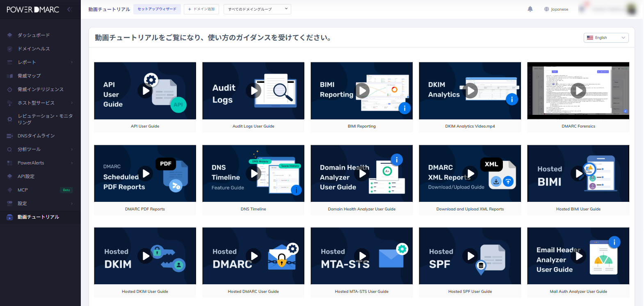Click the user profile avatar
Screen dimensions: 644x306
pos(631,9)
